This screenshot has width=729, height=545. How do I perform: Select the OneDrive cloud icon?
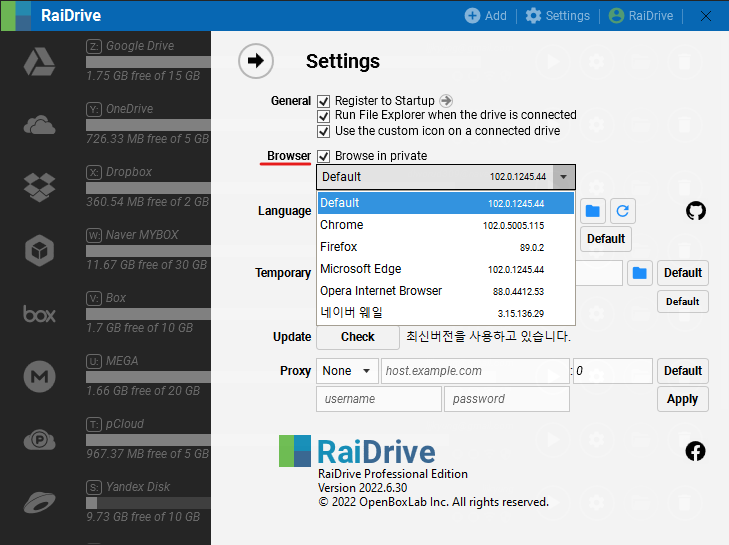point(40,125)
